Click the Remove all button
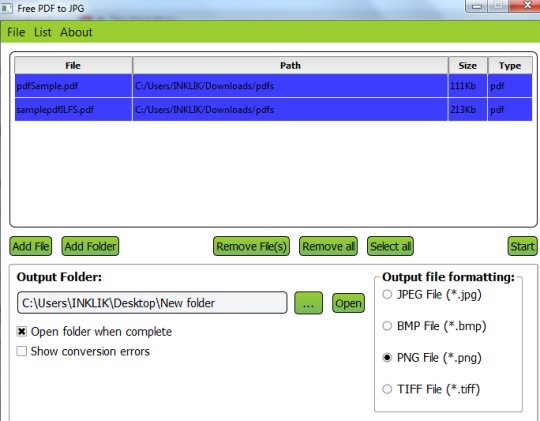The height and width of the screenshot is (421, 540). tap(328, 246)
